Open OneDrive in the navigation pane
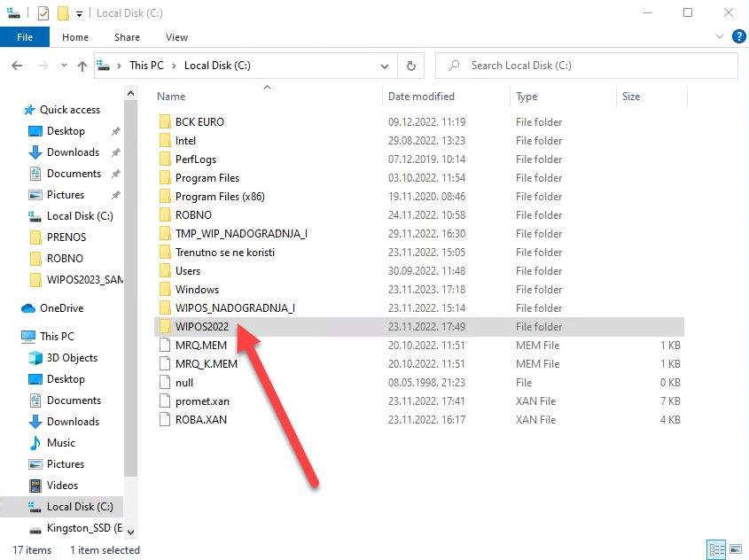This screenshot has width=749, height=560. tap(61, 308)
